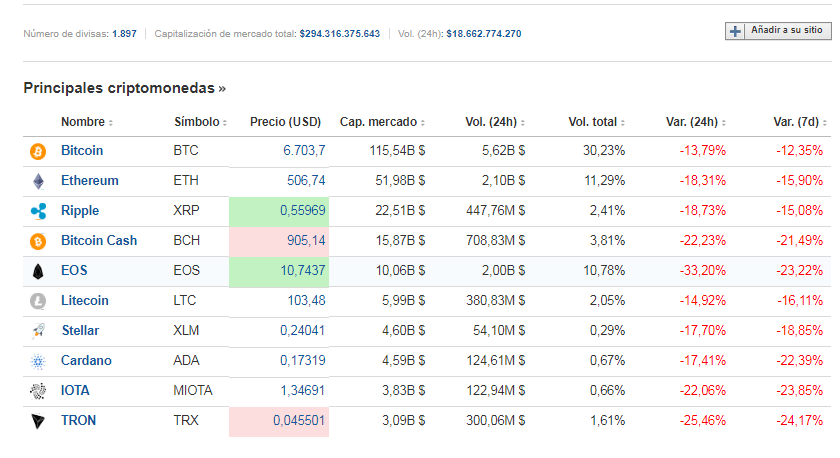Click the EOS logo icon
This screenshot has height=458, width=840.
(x=38, y=272)
